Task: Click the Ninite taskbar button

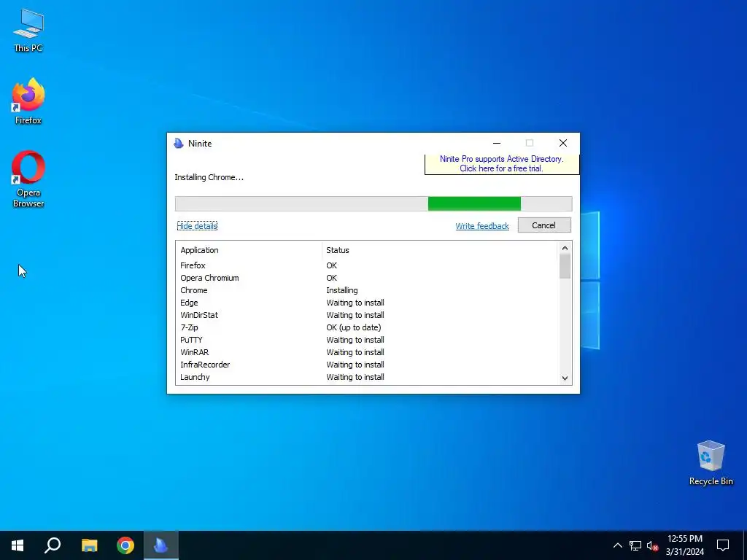Action: [161, 545]
